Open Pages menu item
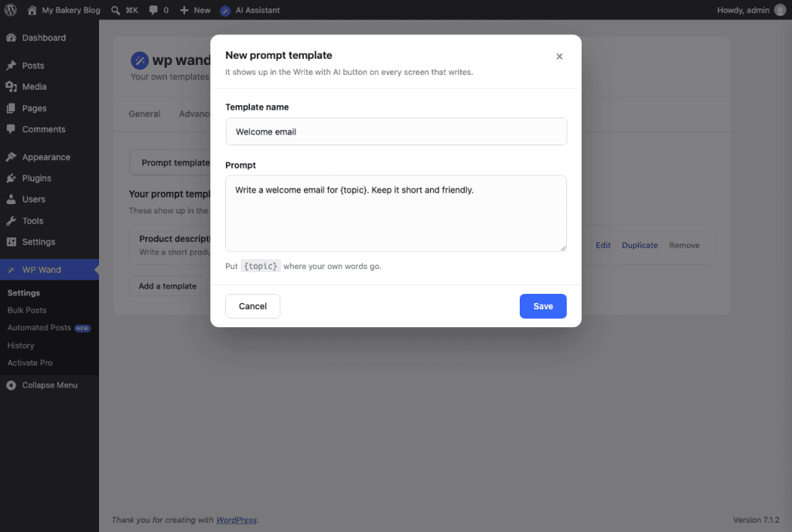 click(x=49, y=108)
